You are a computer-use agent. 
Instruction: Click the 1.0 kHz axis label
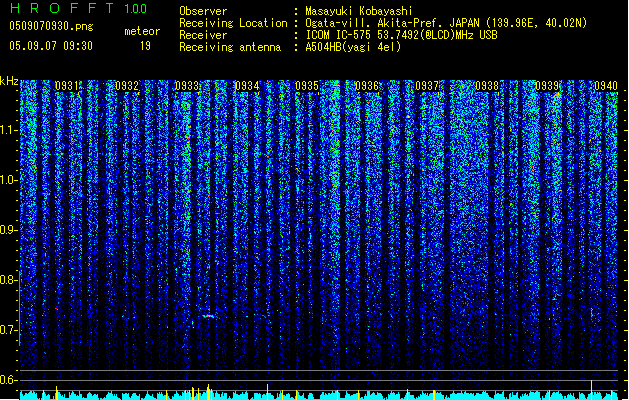point(8,180)
